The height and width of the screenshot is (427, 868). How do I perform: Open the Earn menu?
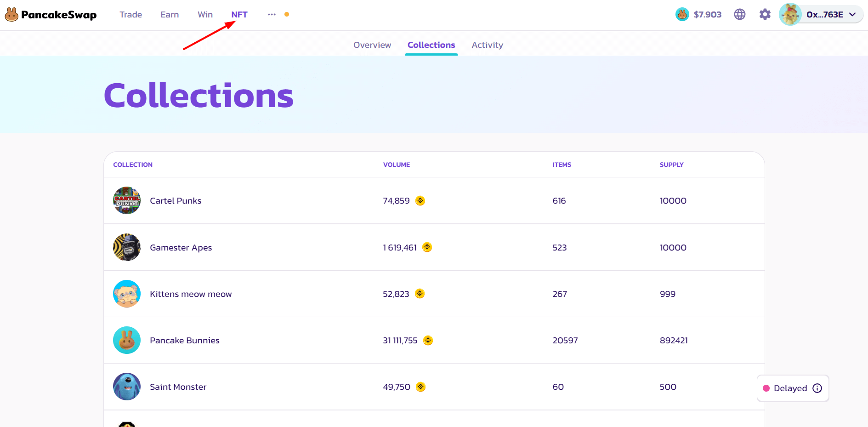[x=170, y=15]
